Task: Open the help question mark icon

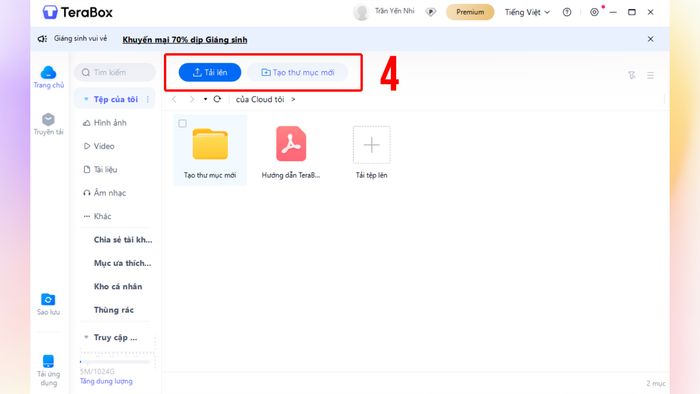Action: (567, 12)
